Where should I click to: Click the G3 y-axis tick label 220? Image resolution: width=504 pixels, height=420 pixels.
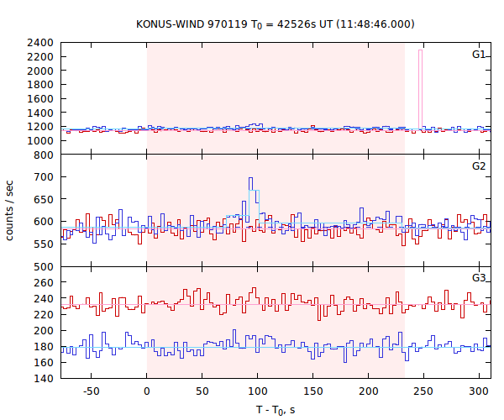click(x=44, y=314)
